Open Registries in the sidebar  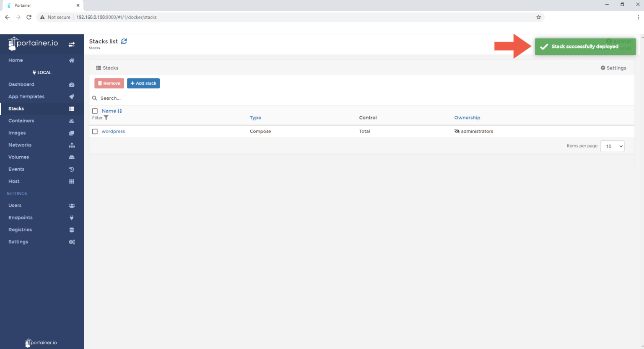20,230
